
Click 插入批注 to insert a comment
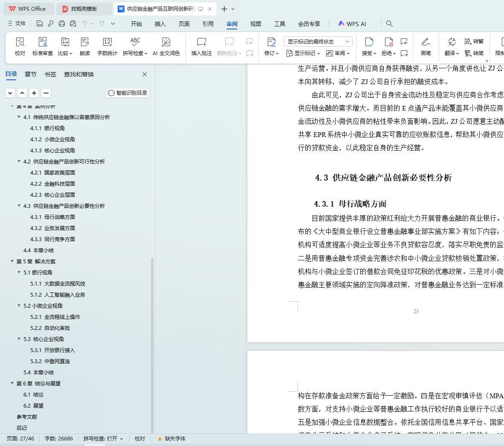[202, 47]
